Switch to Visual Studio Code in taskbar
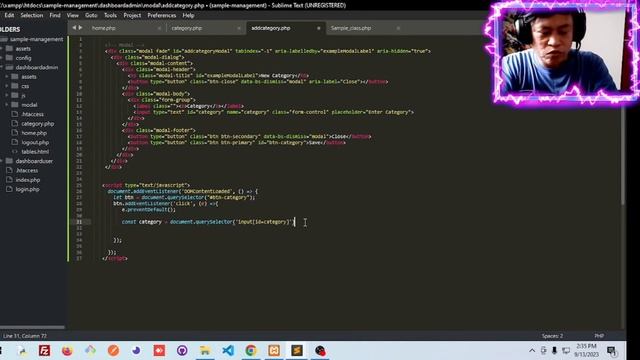 tap(228, 351)
